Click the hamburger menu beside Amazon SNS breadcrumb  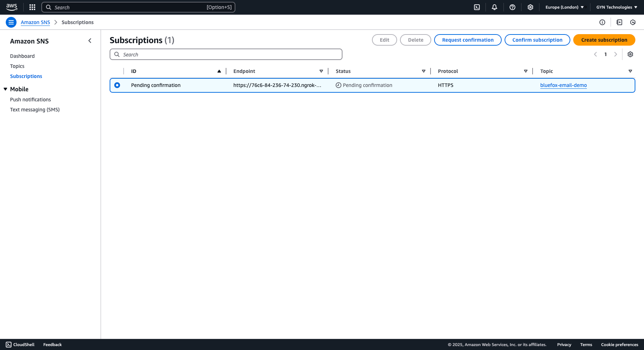pyautogui.click(x=11, y=22)
